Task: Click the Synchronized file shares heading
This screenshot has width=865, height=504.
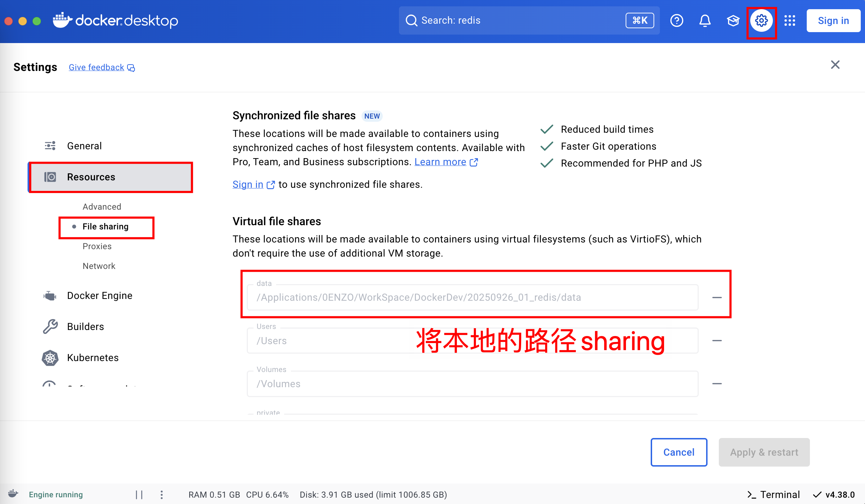Action: [294, 115]
